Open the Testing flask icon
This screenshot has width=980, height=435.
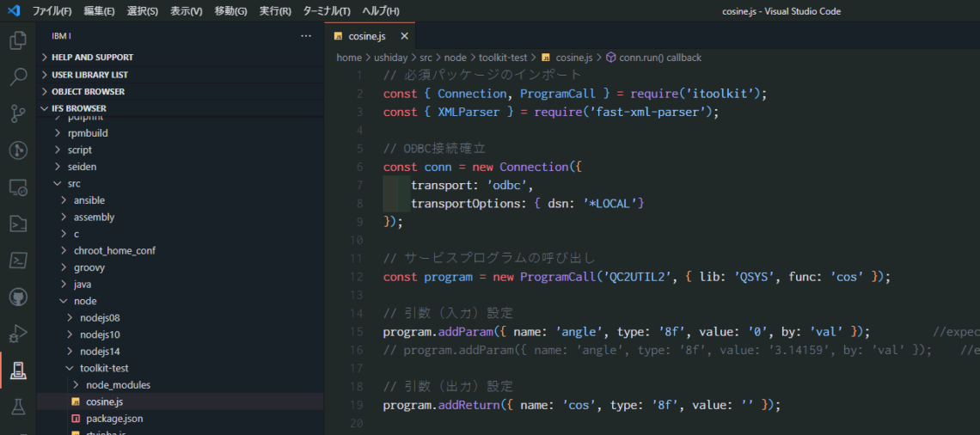(17, 406)
